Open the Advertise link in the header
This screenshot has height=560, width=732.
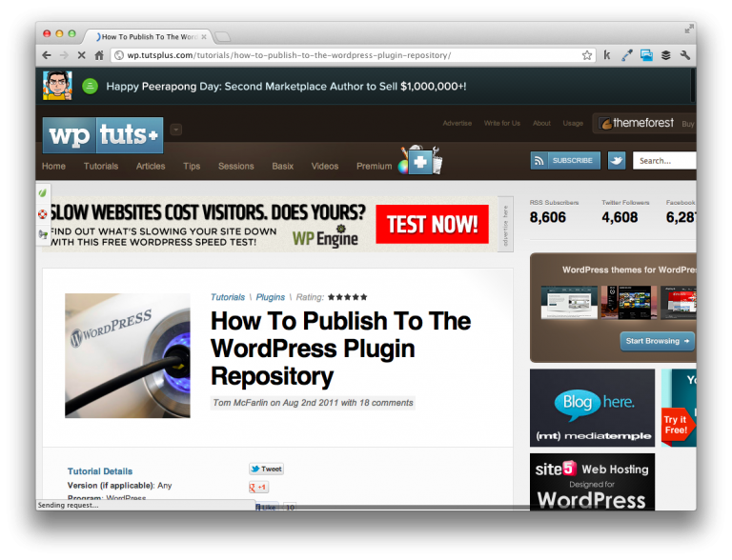tap(457, 123)
